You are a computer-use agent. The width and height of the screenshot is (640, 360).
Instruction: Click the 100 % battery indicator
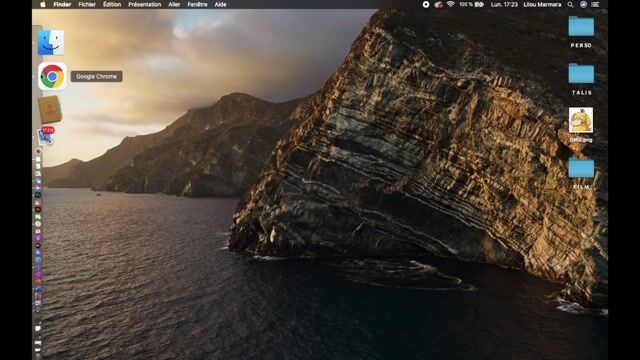click(471, 4)
